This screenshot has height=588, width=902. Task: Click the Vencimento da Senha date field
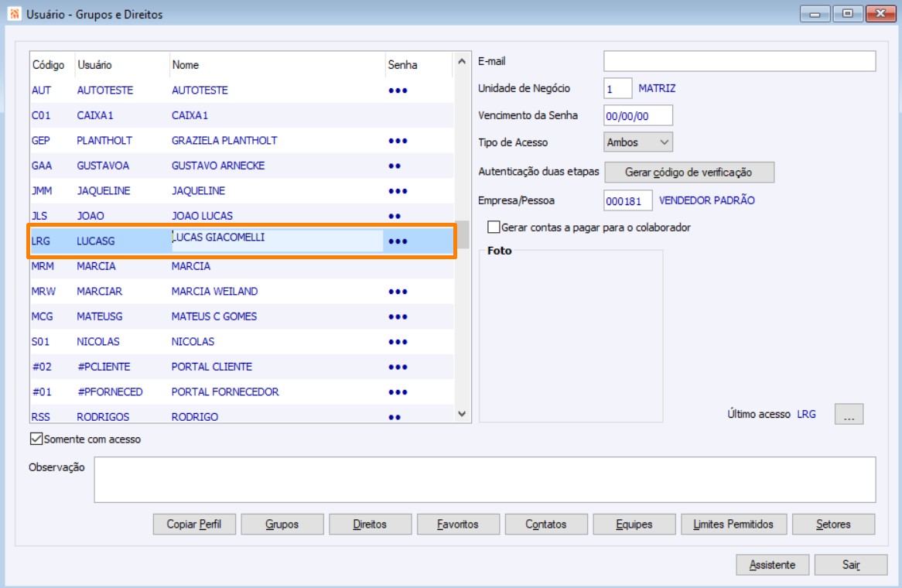click(638, 115)
